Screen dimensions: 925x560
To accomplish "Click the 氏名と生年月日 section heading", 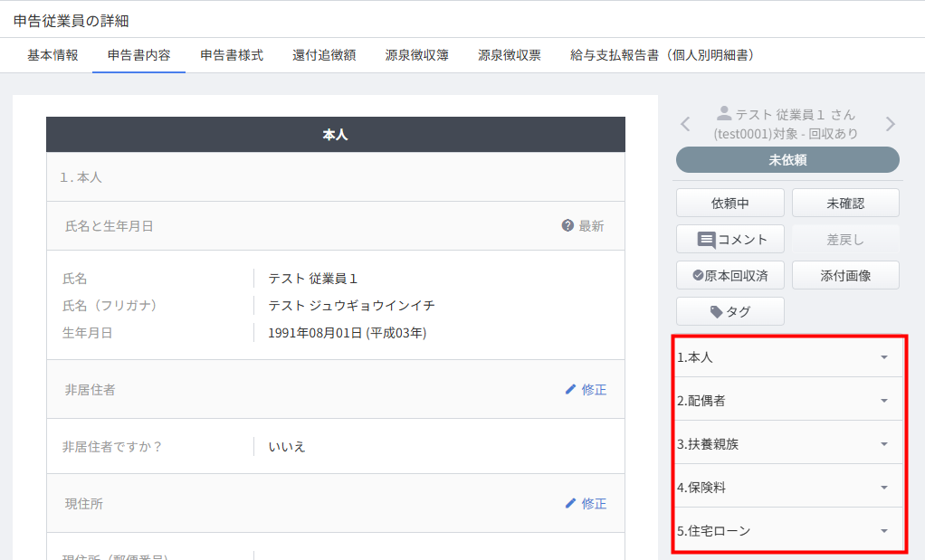I will (110, 226).
